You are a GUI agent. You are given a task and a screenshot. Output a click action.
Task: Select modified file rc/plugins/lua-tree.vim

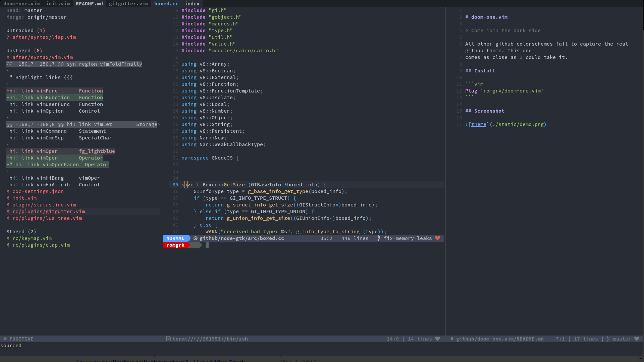click(x=47, y=218)
